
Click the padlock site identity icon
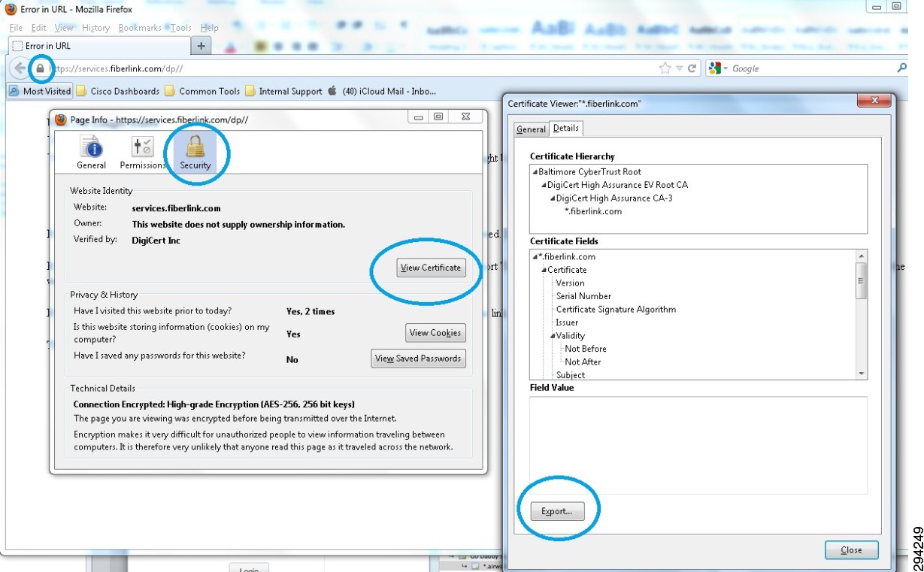[41, 68]
